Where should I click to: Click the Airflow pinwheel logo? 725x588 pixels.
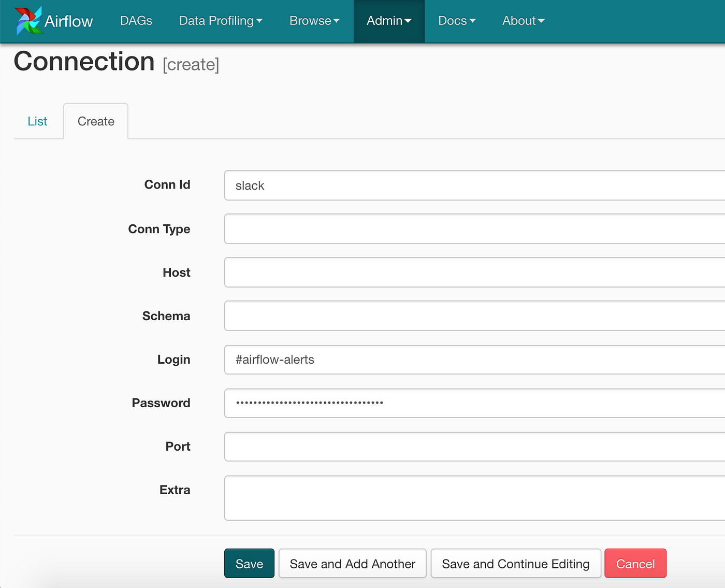(x=28, y=21)
